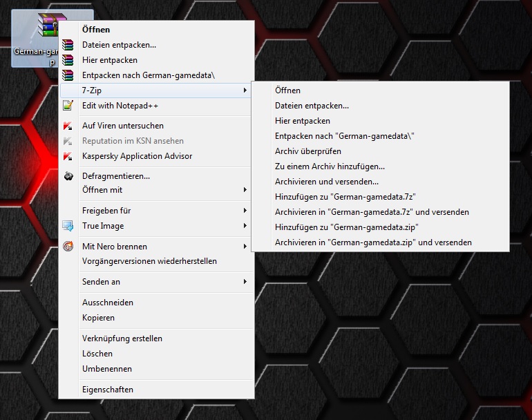Select Entpacken nach "German-gamedata\" in 7-Zip submenu

[x=380, y=136]
